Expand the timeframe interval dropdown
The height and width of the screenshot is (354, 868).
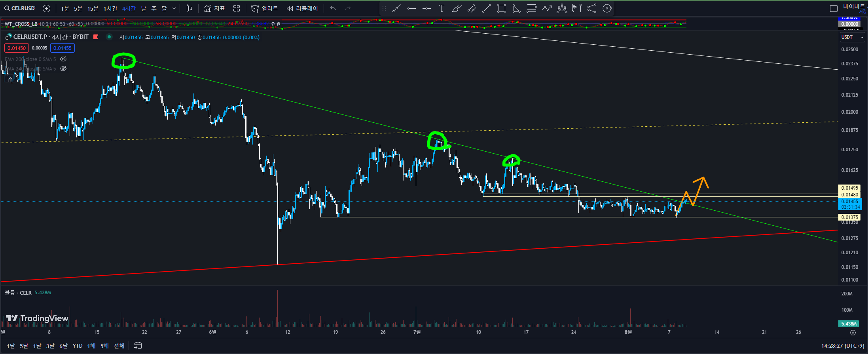[174, 8]
